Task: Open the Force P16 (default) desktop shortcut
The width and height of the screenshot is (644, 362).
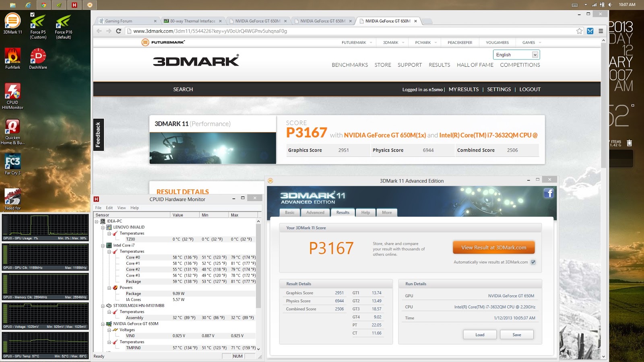Action: [x=63, y=26]
